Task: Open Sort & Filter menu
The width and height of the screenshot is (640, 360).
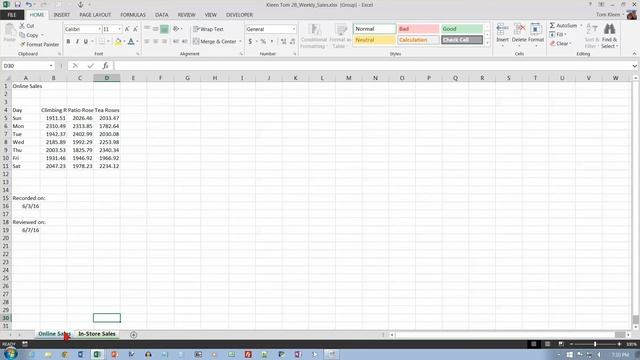Action: coord(591,36)
